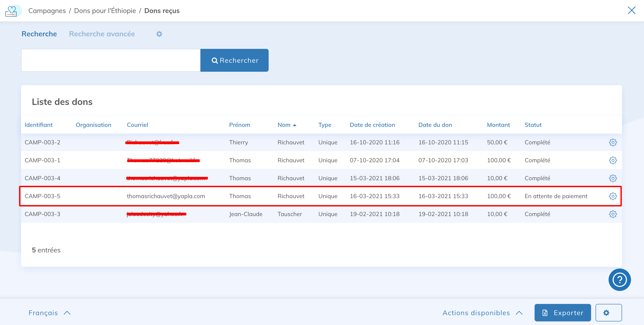The height and width of the screenshot is (325, 644).
Task: Sort by the Date du don column
Action: pos(435,125)
